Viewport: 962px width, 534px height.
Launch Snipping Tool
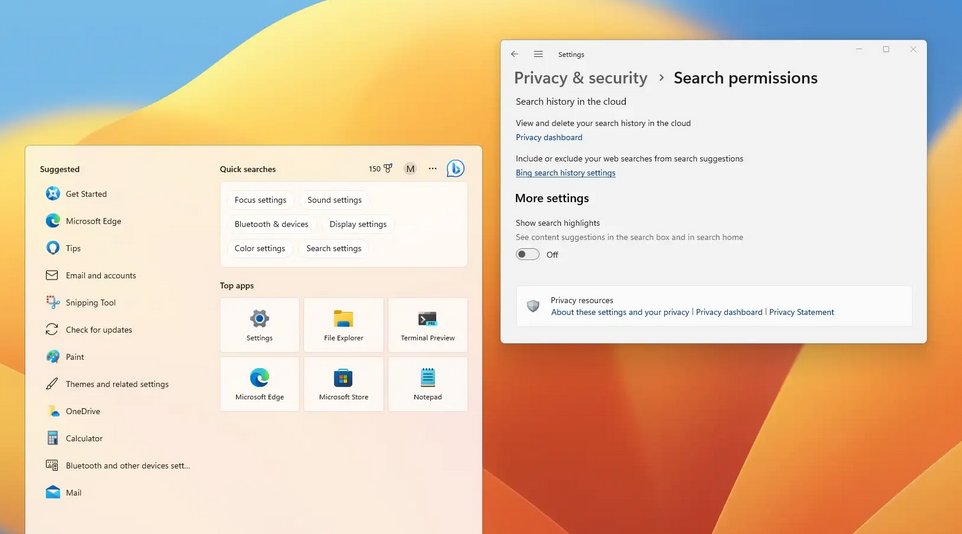80,303
